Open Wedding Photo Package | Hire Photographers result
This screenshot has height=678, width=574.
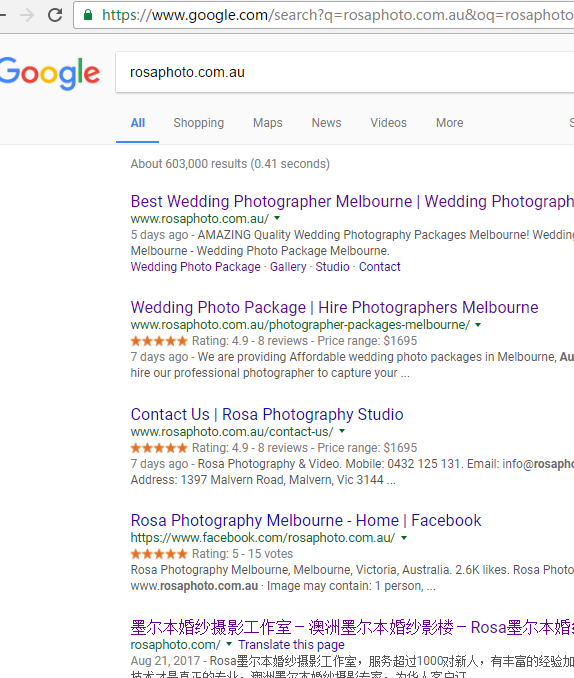334,307
